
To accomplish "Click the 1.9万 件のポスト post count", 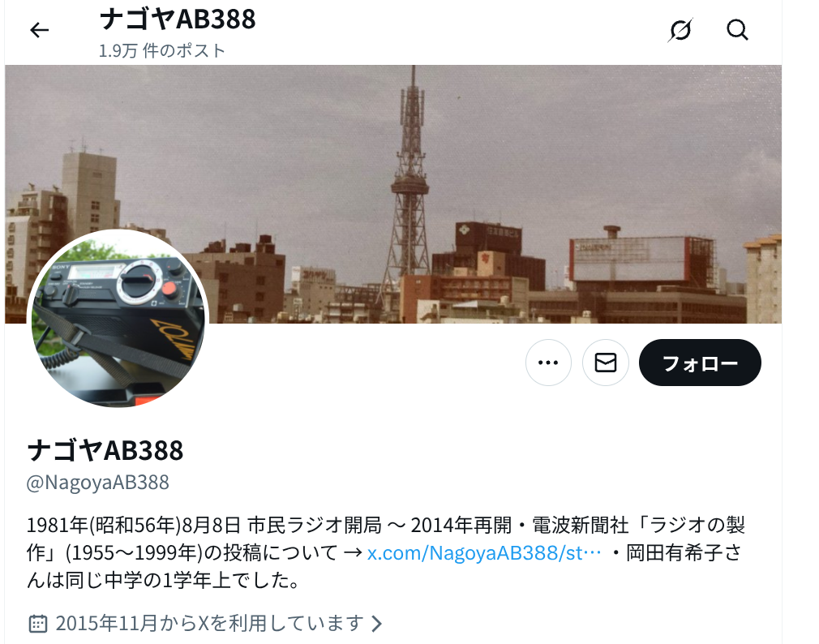I will 162,50.
